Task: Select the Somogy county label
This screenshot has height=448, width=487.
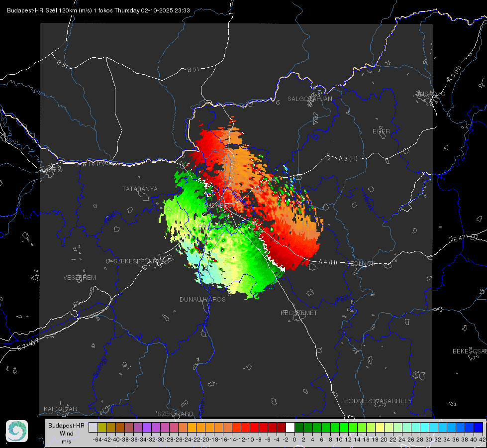Action: (99, 367)
